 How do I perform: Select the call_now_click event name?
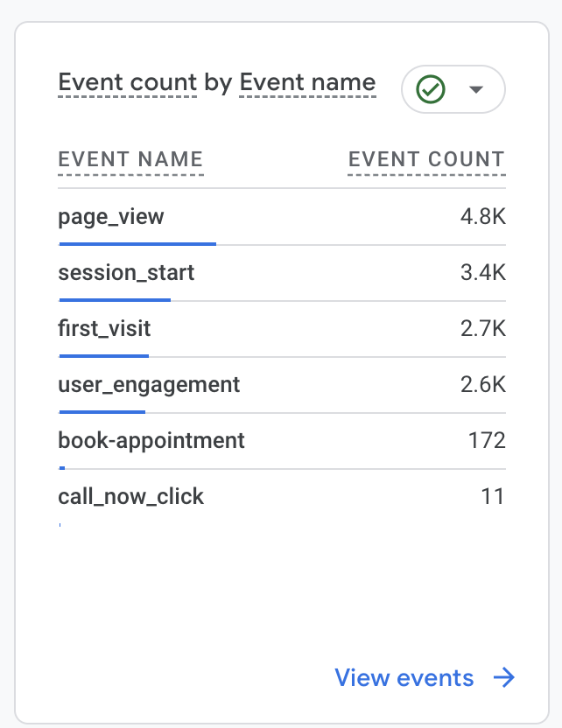[x=130, y=496]
